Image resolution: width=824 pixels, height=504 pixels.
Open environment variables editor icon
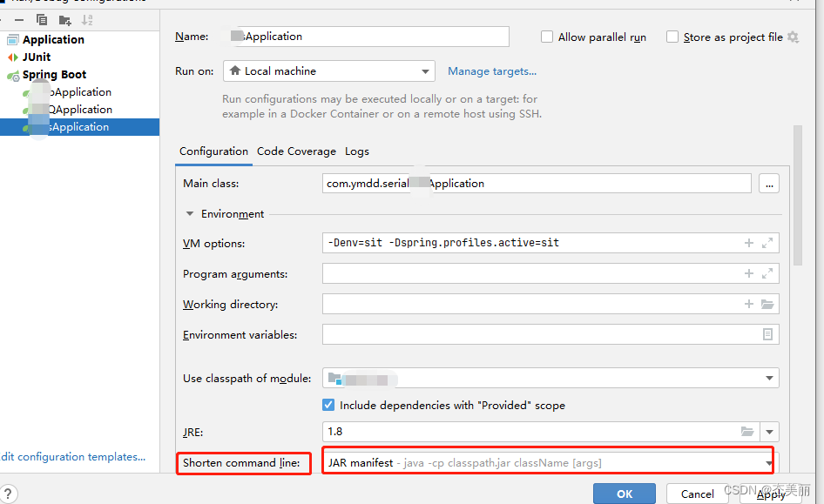(x=767, y=334)
